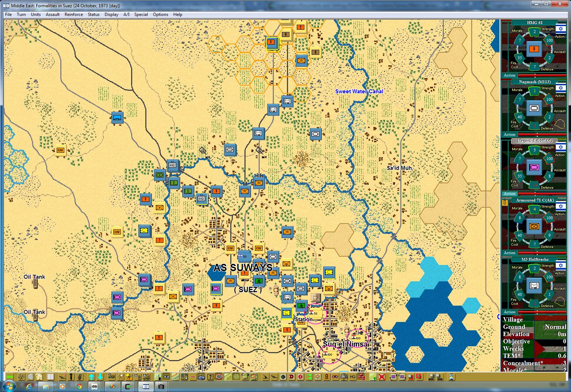Open the Reinforce menu
Screen dimensions: 571x392
point(74,15)
